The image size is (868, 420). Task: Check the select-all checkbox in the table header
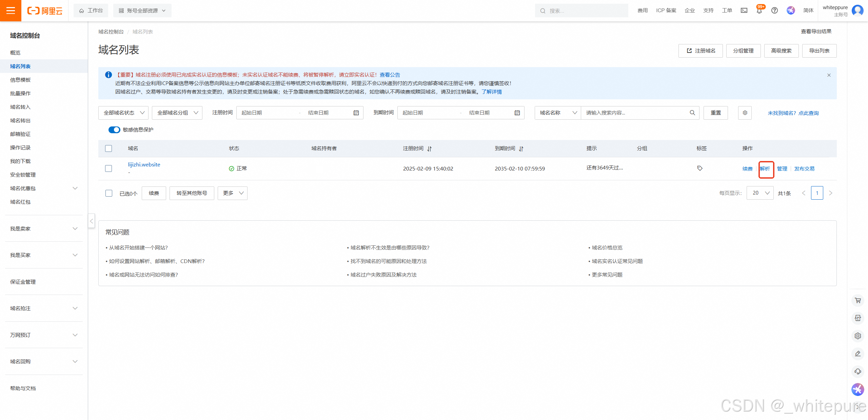coord(108,148)
